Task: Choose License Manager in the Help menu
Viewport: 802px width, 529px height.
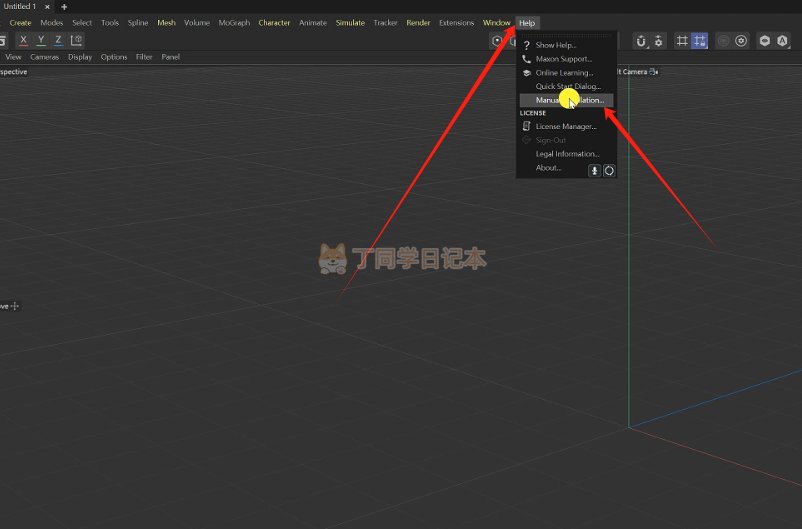Action: click(565, 126)
